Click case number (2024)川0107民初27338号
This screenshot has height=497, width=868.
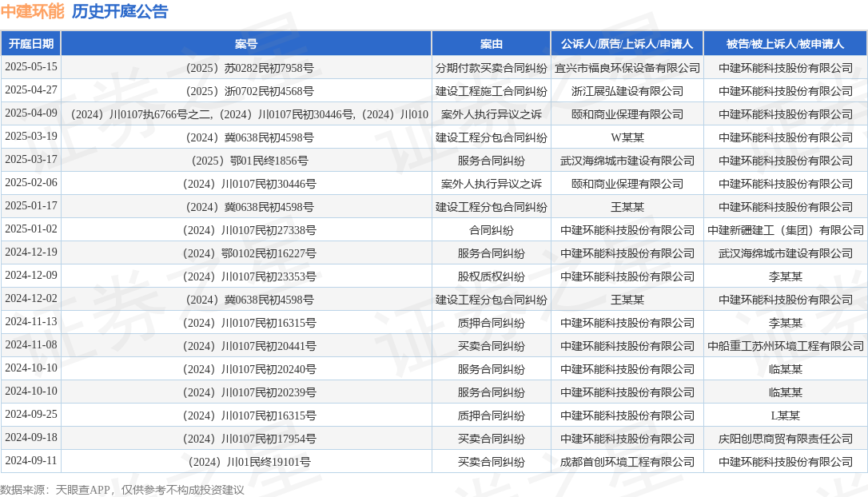click(246, 231)
